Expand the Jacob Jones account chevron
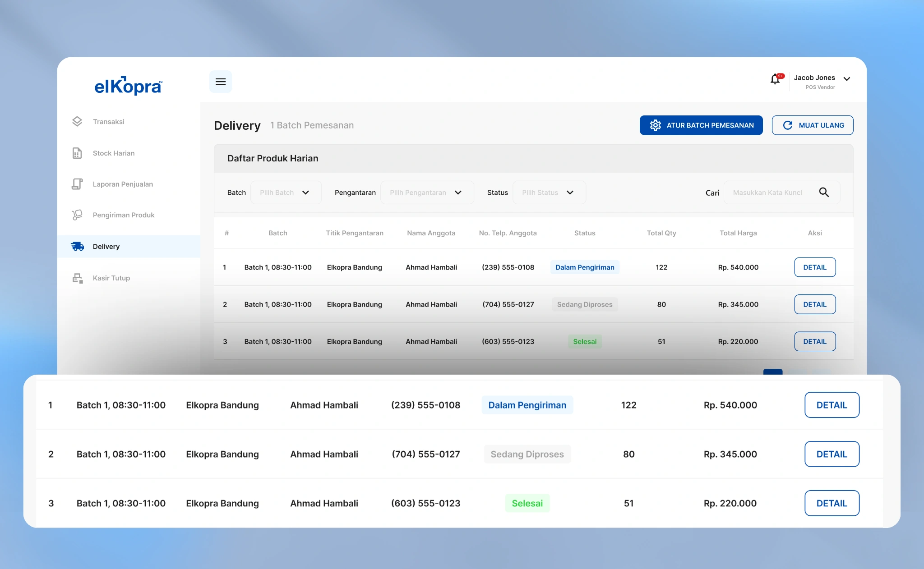Image resolution: width=924 pixels, height=569 pixels. tap(847, 79)
